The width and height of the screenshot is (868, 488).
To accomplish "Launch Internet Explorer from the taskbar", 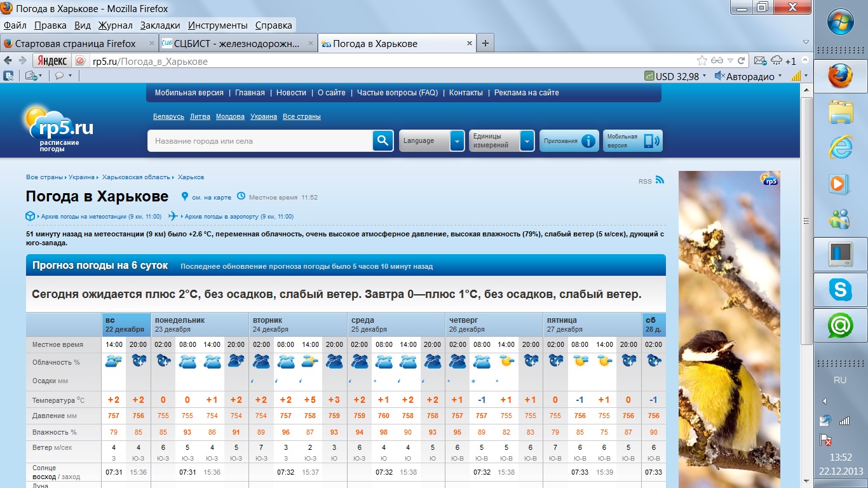I will 840,149.
